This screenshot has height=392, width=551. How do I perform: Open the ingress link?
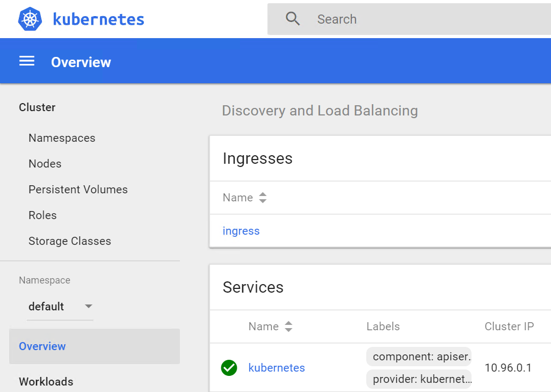coord(241,231)
